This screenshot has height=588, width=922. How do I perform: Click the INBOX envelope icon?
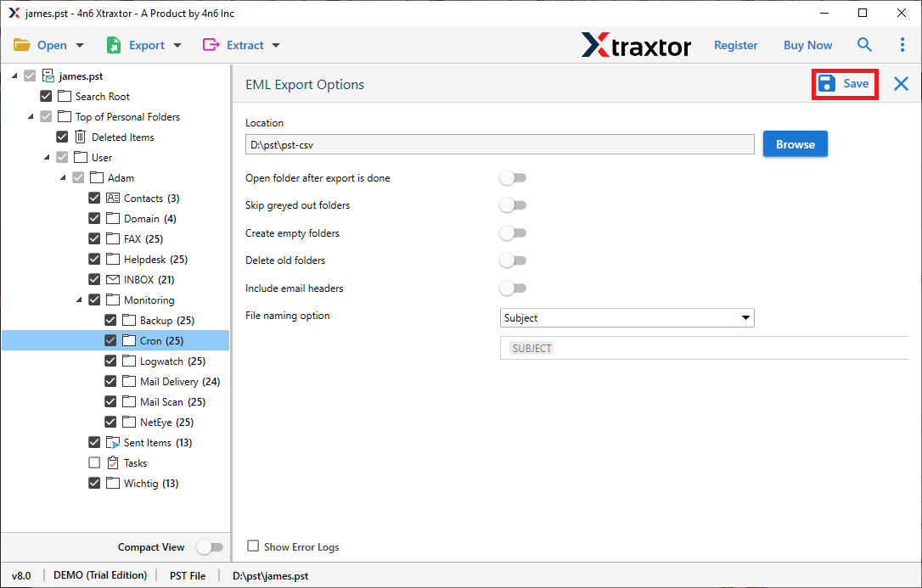click(113, 280)
